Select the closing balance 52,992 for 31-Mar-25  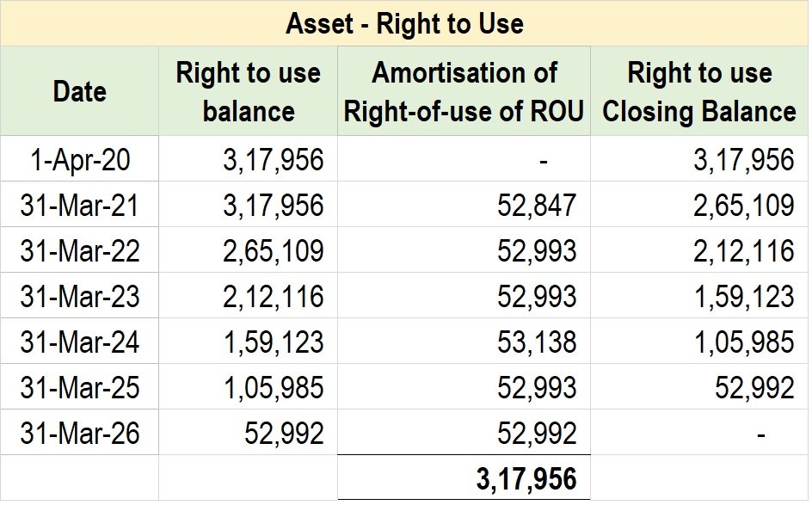[754, 388]
